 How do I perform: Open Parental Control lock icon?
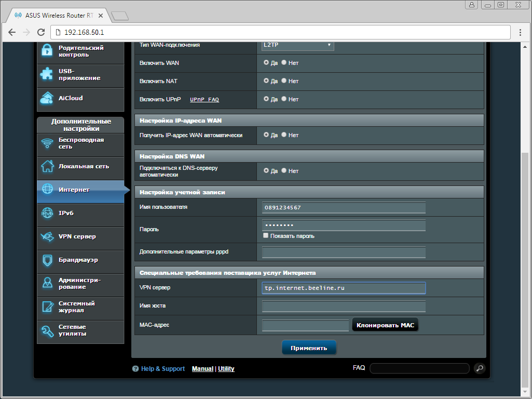point(47,50)
